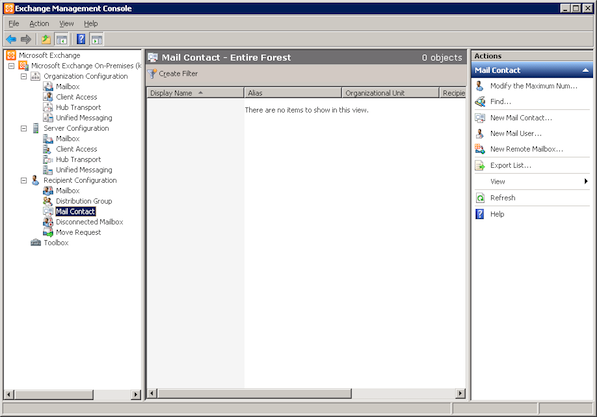
Task: Click the Forward arrow toolbar icon
Action: pyautogui.click(x=26, y=39)
